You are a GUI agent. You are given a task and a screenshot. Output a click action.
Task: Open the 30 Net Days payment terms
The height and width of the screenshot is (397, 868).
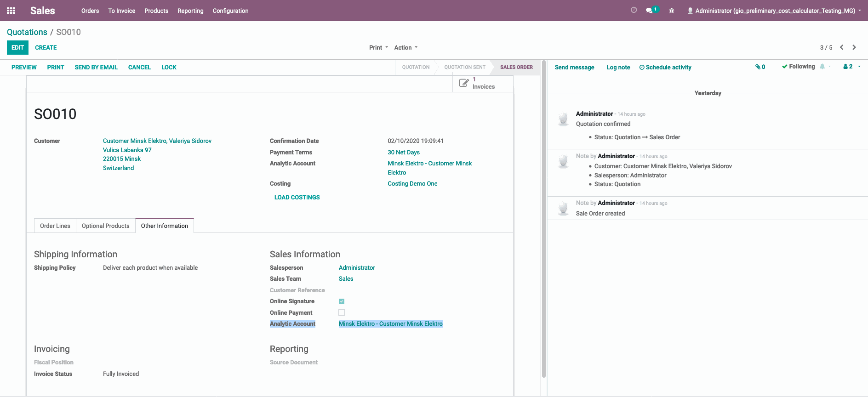(404, 153)
